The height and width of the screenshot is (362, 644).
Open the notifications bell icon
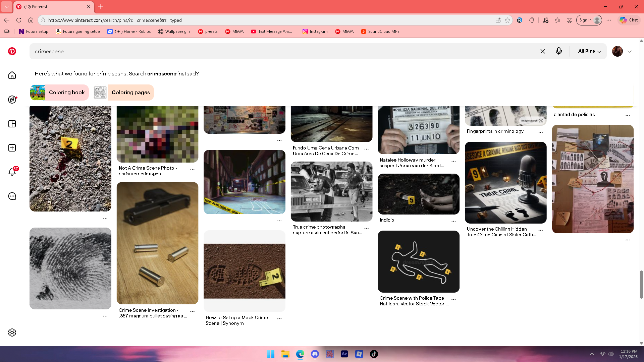12,172
